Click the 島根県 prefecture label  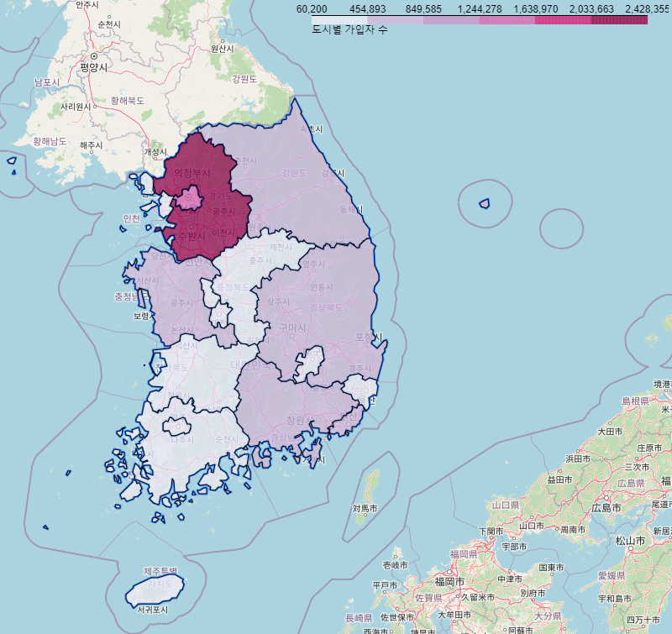pos(636,401)
